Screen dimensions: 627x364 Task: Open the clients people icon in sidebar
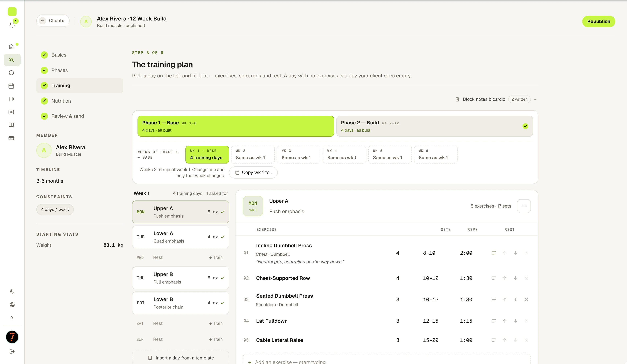(11, 60)
